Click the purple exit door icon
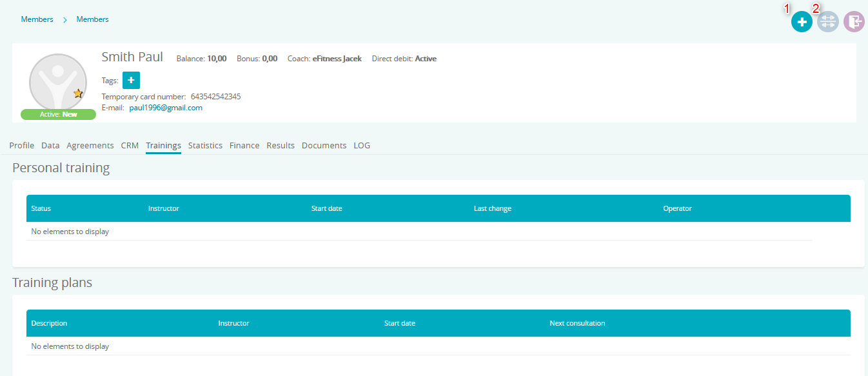868x376 pixels. 854,22
